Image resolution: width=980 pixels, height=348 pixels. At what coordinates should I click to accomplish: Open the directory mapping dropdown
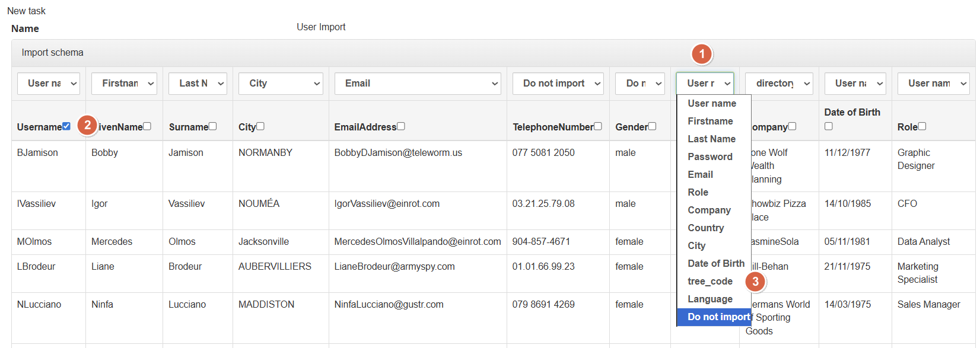[x=779, y=84]
